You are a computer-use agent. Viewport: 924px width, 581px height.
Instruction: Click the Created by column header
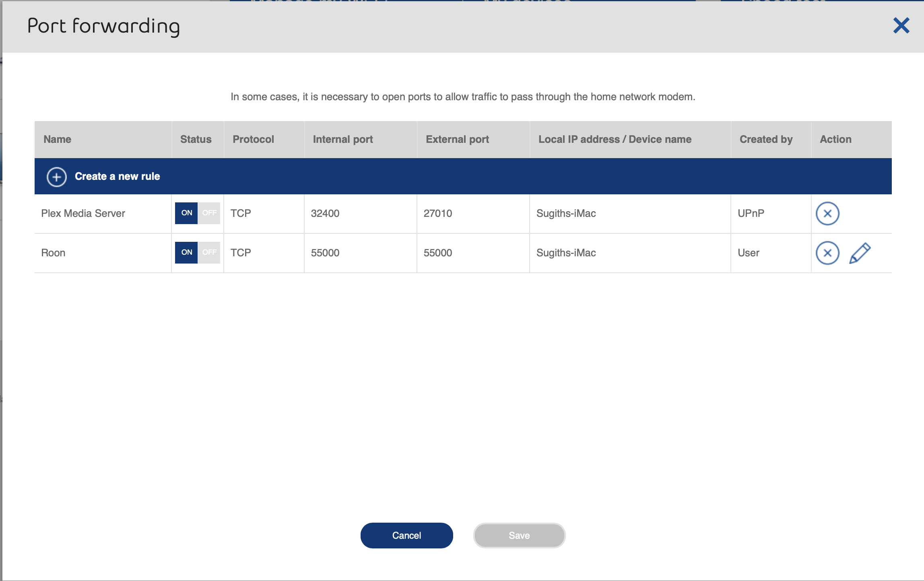point(766,139)
